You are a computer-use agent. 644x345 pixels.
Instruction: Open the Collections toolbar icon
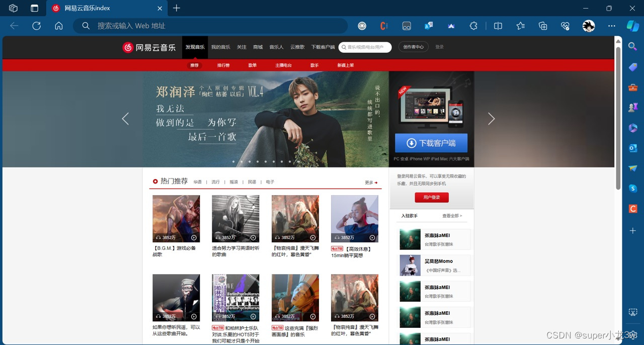tap(543, 26)
